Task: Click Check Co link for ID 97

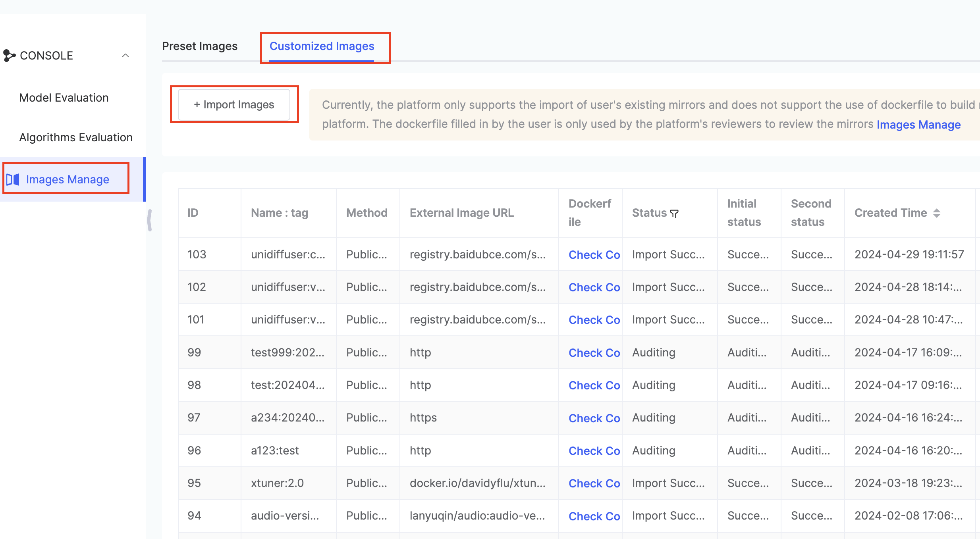Action: 594,418
